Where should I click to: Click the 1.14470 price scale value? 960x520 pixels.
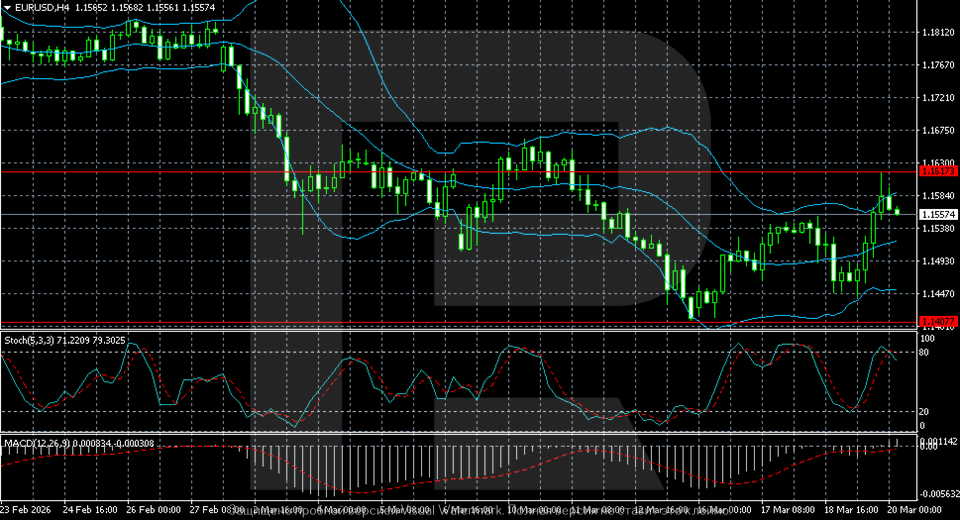point(936,294)
